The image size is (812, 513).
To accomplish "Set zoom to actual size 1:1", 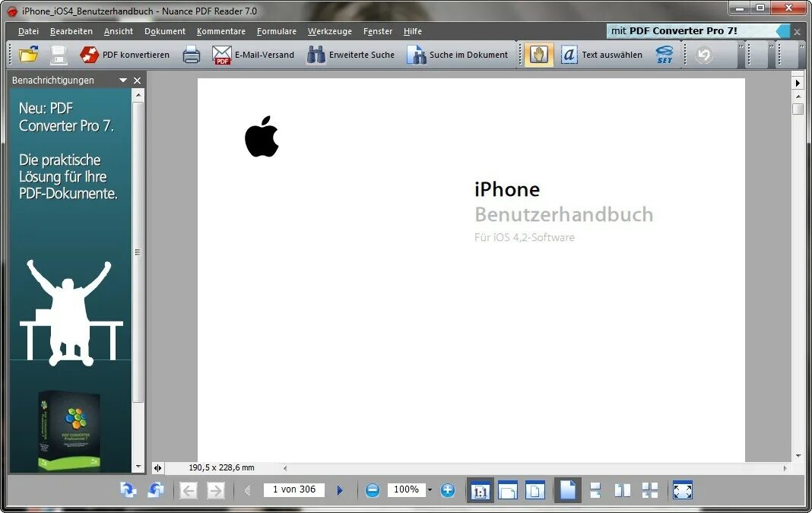I will coord(480,490).
